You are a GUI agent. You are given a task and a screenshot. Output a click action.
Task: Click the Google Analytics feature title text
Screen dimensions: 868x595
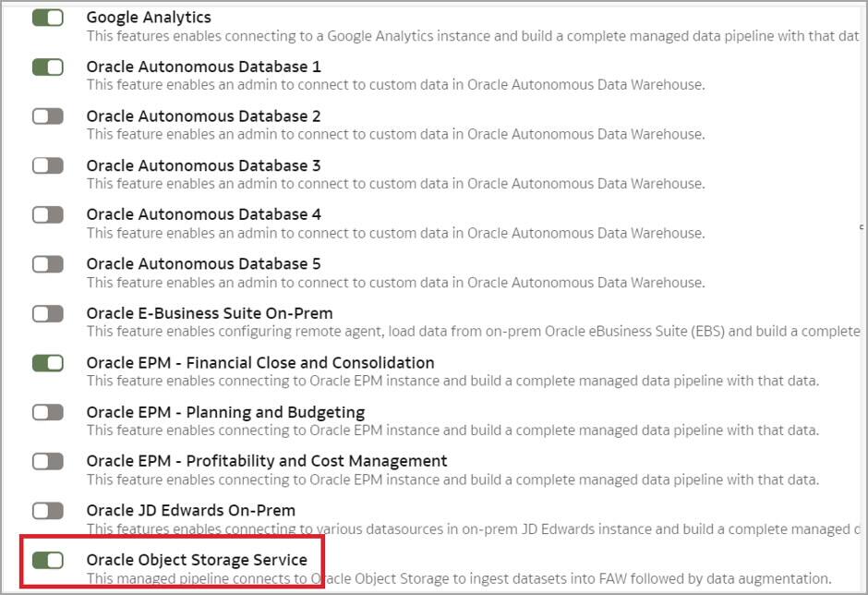click(x=149, y=18)
